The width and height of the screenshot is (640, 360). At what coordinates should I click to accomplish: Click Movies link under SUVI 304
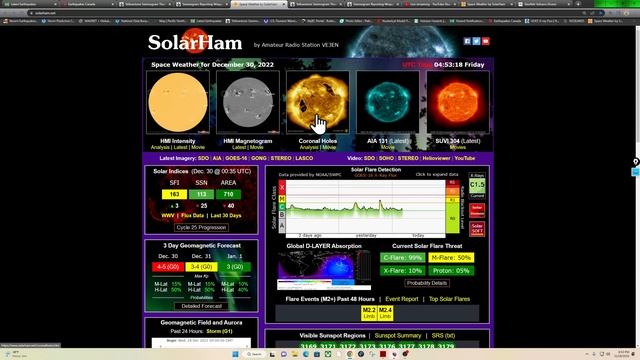point(458,147)
